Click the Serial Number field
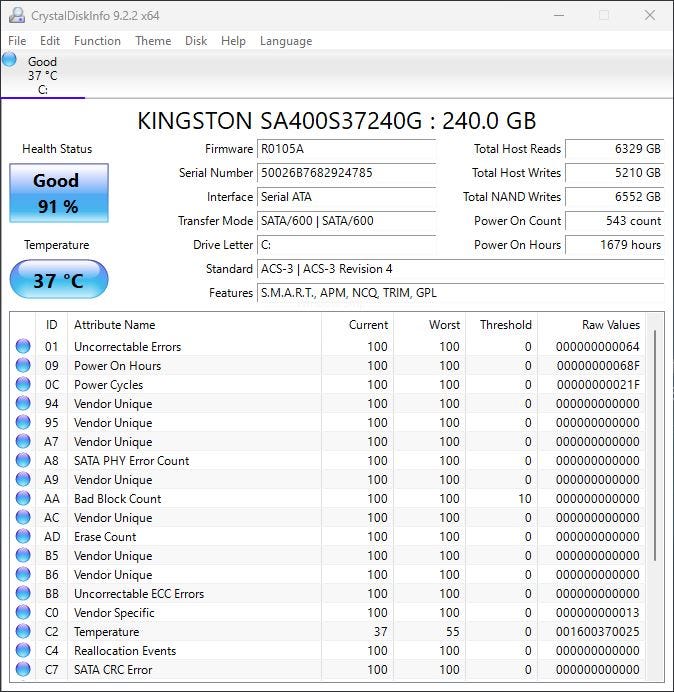Image resolution: width=674 pixels, height=692 pixels. [x=346, y=173]
